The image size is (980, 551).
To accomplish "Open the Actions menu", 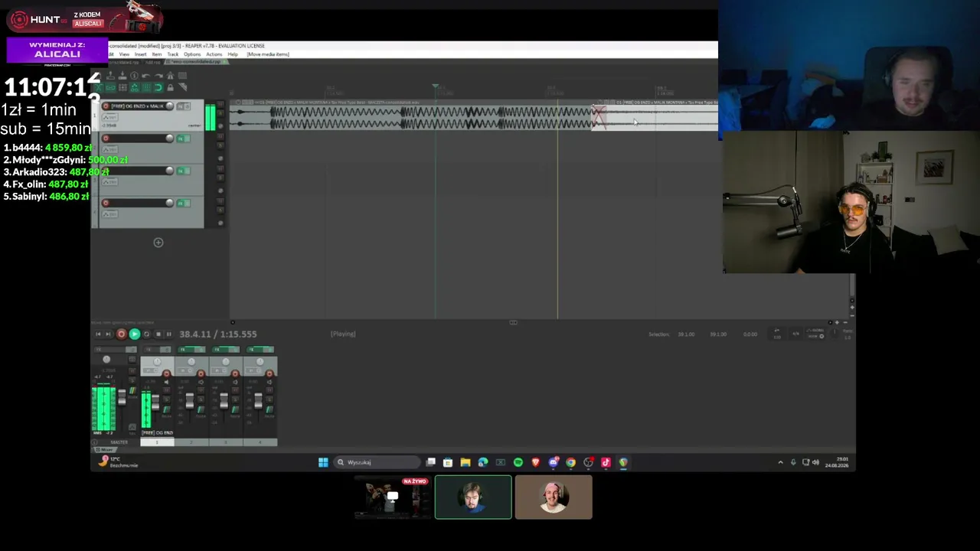I will (214, 54).
